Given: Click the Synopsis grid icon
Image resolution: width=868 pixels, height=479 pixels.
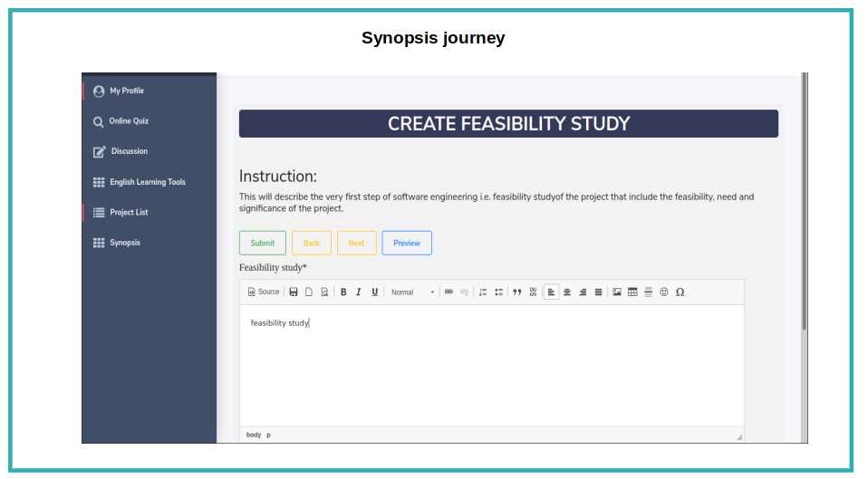Looking at the screenshot, I should [x=99, y=243].
